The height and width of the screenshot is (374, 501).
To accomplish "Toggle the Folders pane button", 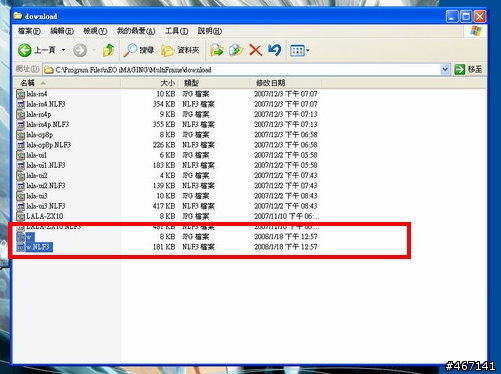I will [x=180, y=50].
